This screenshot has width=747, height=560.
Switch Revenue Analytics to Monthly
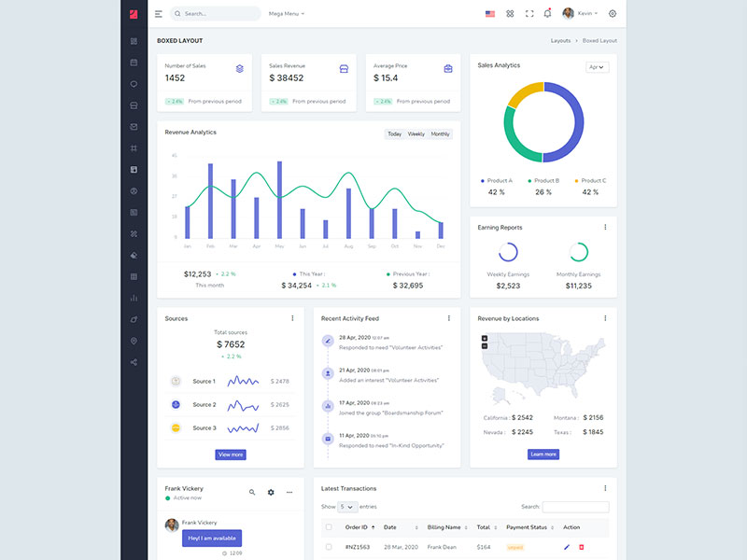440,134
